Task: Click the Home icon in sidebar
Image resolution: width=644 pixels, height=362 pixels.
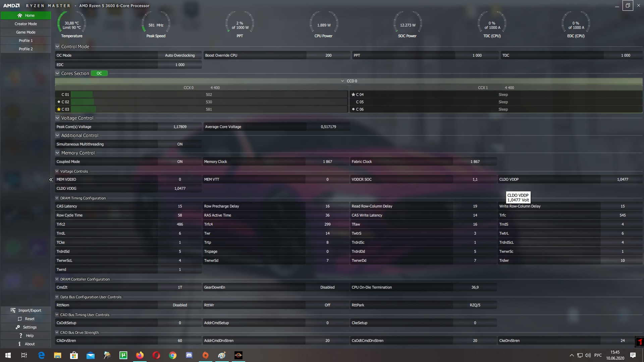Action: pos(20,15)
